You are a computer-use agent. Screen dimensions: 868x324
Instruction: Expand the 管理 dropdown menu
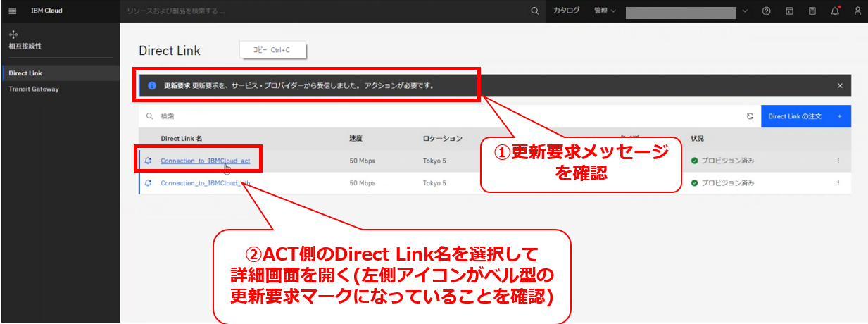click(604, 11)
